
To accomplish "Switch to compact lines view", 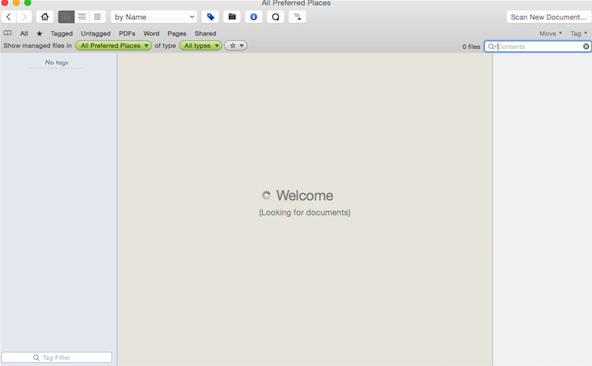I will coord(97,17).
